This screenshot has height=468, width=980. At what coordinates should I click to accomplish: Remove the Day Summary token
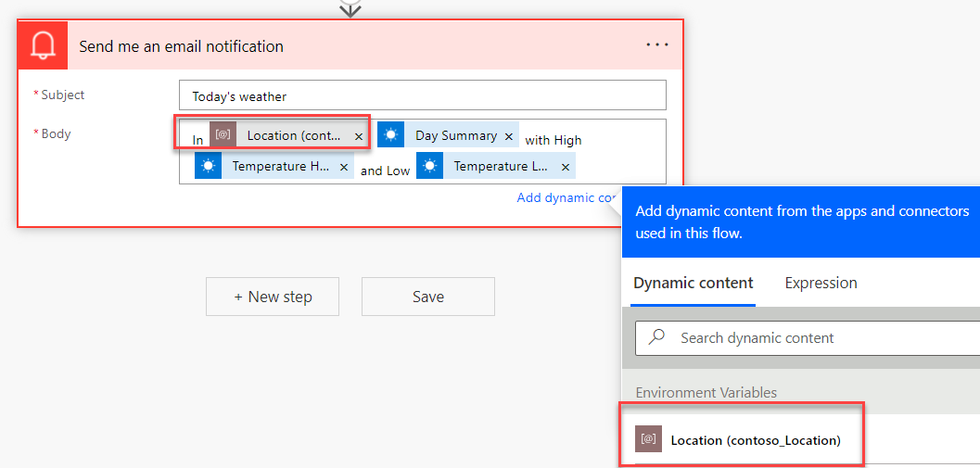point(509,136)
